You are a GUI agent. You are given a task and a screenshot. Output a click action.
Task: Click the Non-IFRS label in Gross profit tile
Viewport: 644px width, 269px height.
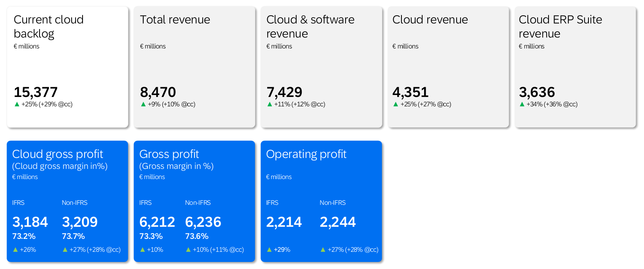pos(198,203)
